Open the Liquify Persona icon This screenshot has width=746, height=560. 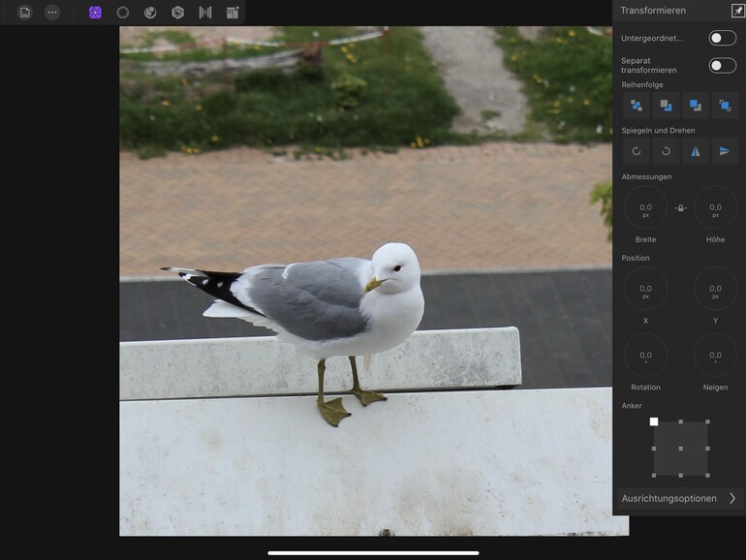coord(150,13)
